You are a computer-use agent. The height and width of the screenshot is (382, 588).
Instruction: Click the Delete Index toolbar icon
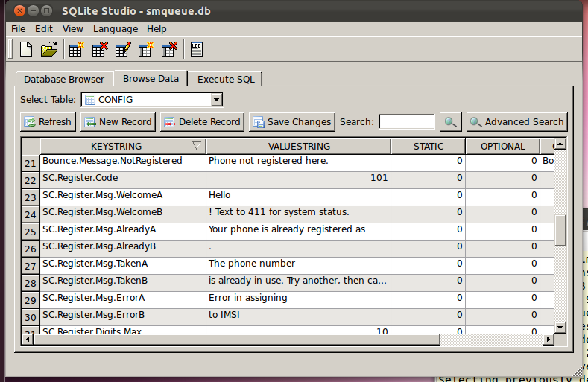tap(169, 50)
